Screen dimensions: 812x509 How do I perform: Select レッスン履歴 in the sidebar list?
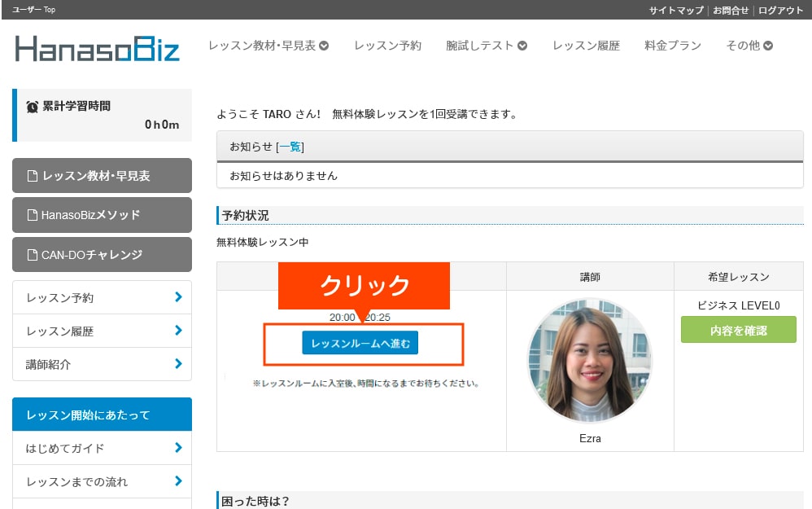[102, 331]
